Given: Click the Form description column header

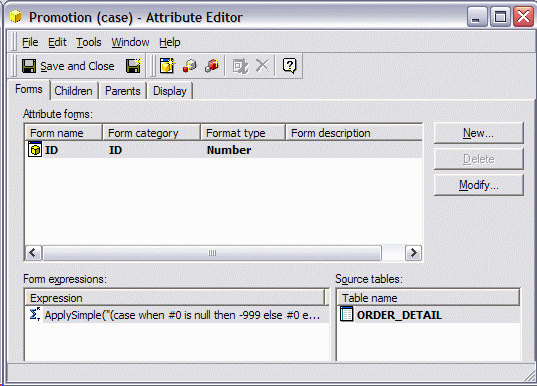Looking at the screenshot, I should tap(354, 133).
